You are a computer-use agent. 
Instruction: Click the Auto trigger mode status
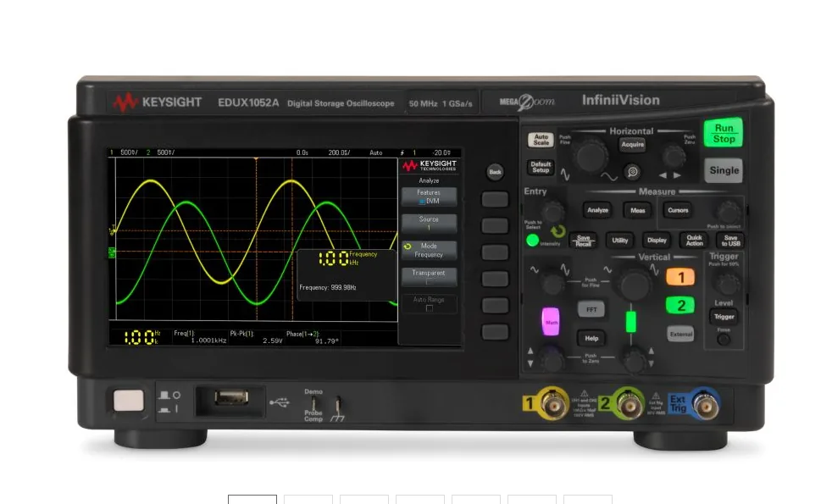(375, 152)
